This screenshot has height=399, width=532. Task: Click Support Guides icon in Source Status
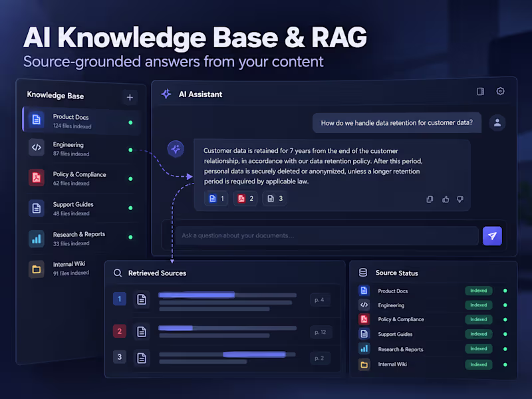[364, 334]
